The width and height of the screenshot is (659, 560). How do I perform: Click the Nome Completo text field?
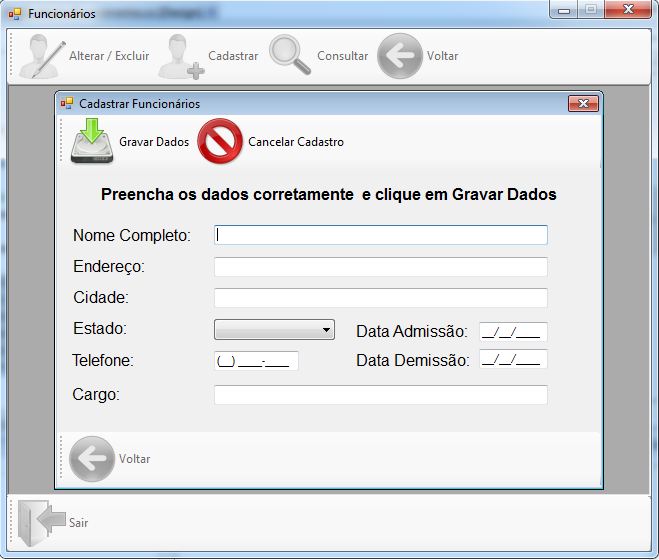380,235
